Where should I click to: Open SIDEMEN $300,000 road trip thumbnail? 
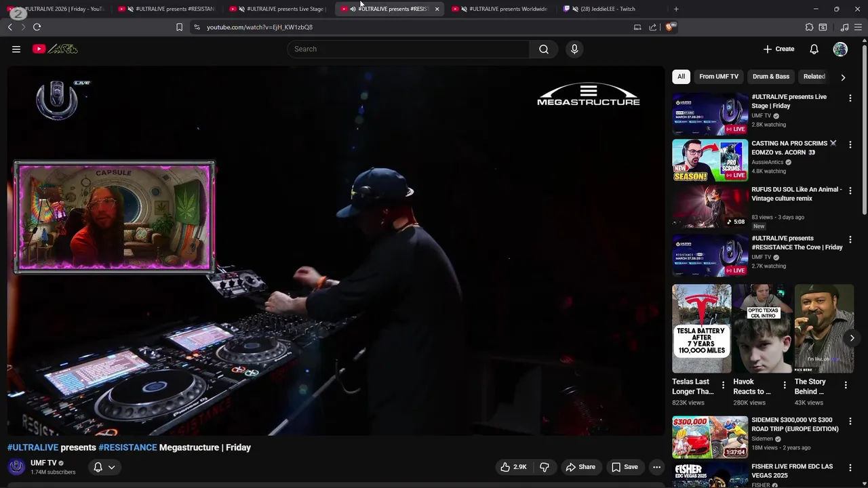click(710, 437)
